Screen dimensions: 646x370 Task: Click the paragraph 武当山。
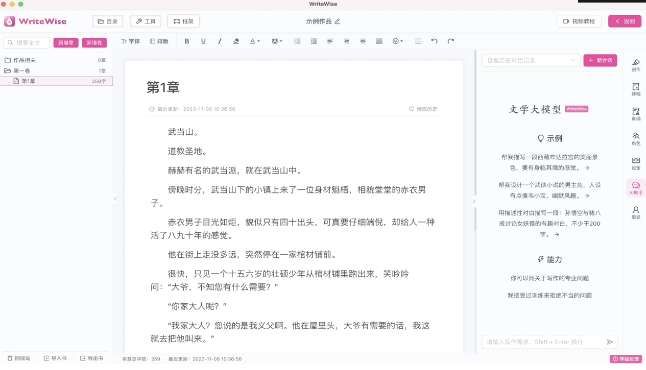184,132
